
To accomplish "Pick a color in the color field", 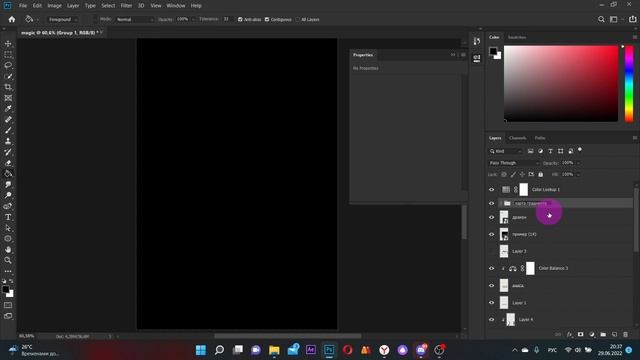I will tap(561, 83).
